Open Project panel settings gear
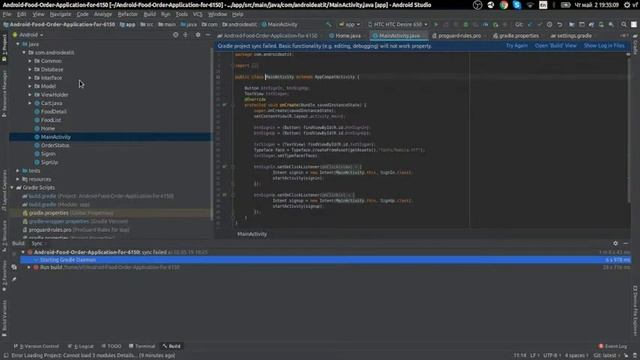This screenshot has height=360, width=640. (x=198, y=35)
